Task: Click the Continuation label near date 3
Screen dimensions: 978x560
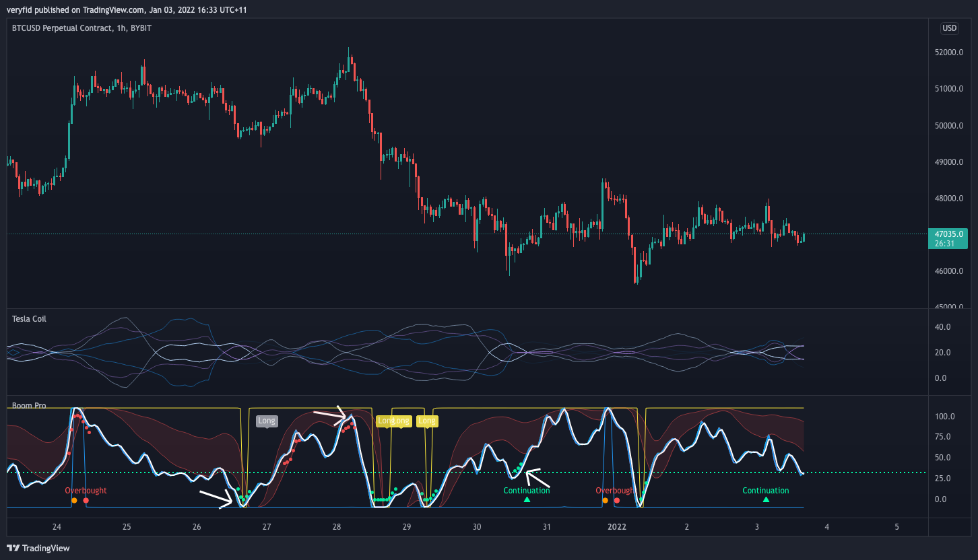Action: click(766, 491)
